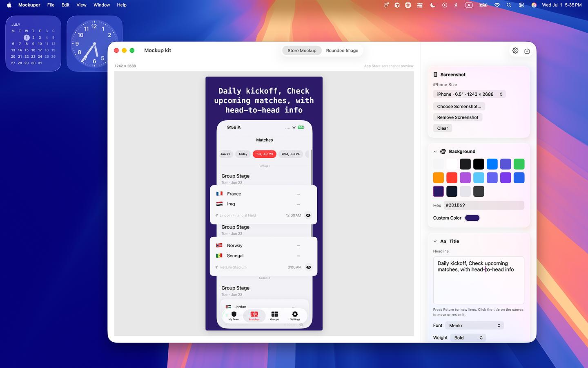Image resolution: width=588 pixels, height=368 pixels.
Task: Pick the white background swatch
Action: pos(452,164)
